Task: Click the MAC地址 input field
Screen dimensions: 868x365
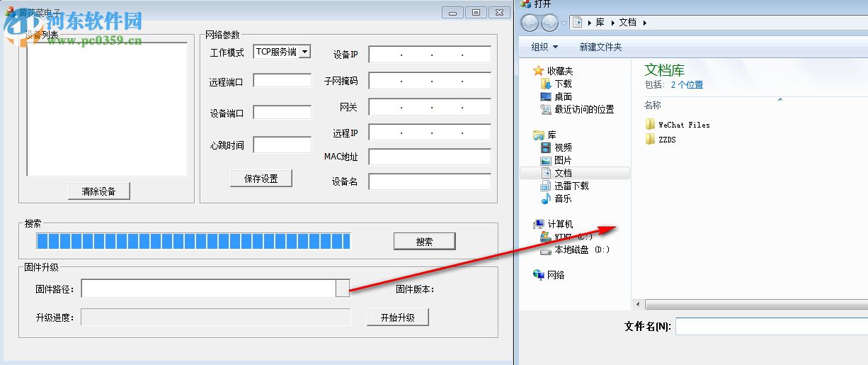Action: point(429,157)
